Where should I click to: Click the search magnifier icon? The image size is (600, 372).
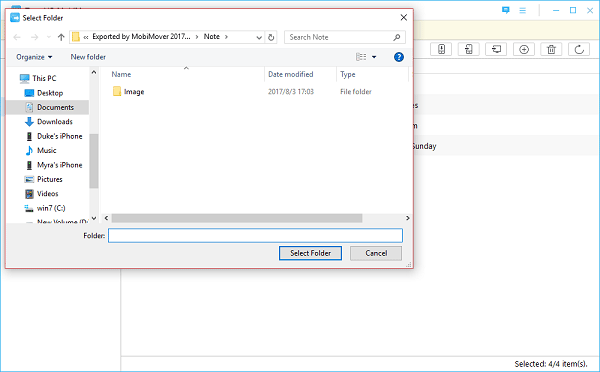(x=397, y=37)
